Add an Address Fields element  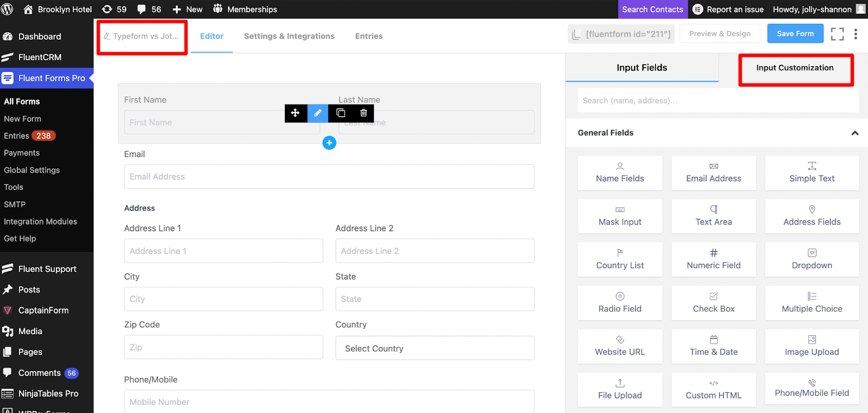pyautogui.click(x=812, y=217)
